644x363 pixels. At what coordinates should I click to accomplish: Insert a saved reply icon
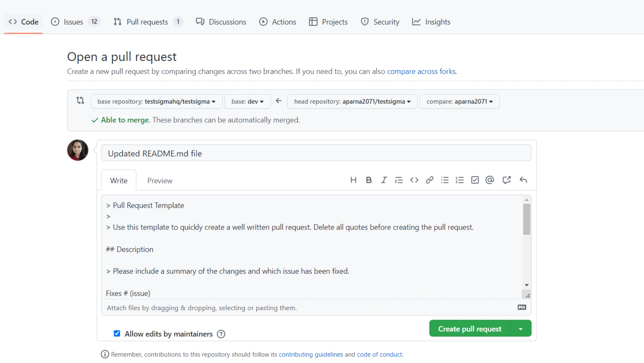[523, 180]
